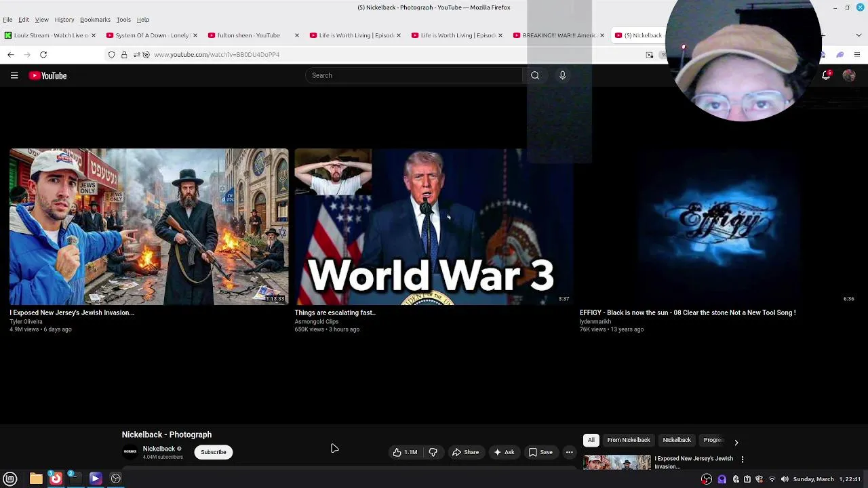Open EFFIGY Black is now the sun title
This screenshot has width=868, height=488.
tap(688, 312)
